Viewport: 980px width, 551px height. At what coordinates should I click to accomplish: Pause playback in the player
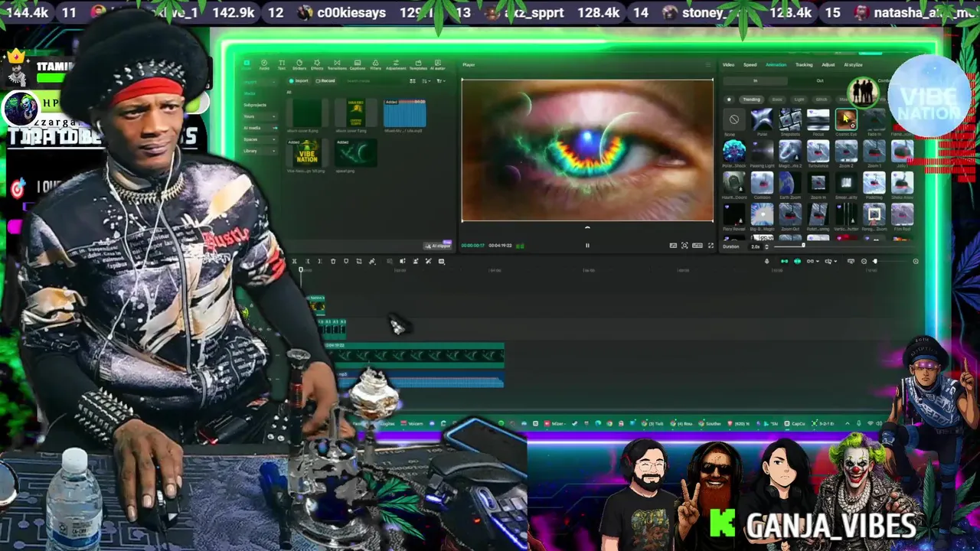click(587, 246)
